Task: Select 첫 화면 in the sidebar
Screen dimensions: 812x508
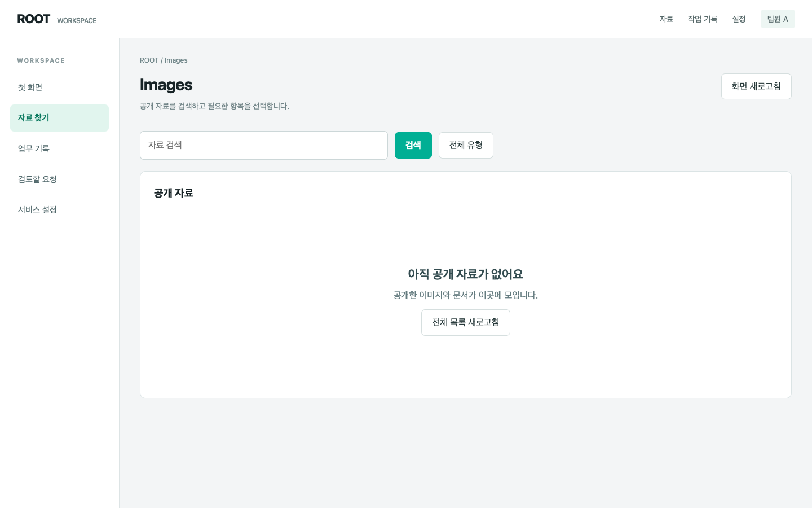Action: 59,87
